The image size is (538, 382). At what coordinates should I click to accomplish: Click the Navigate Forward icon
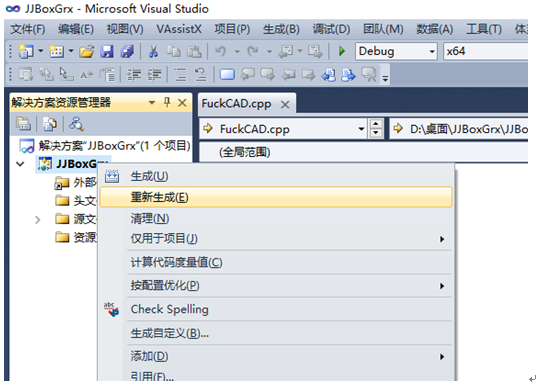coord(315,51)
